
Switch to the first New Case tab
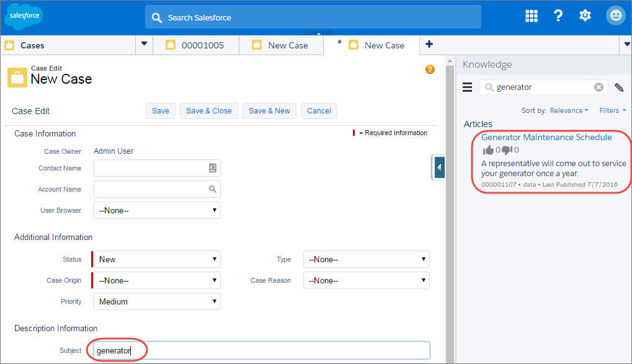coord(282,45)
